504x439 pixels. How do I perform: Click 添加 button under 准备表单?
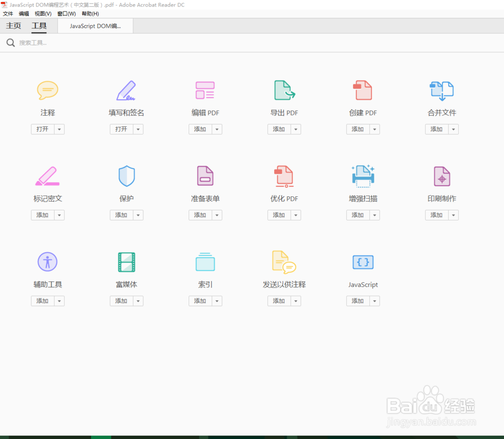(x=200, y=215)
